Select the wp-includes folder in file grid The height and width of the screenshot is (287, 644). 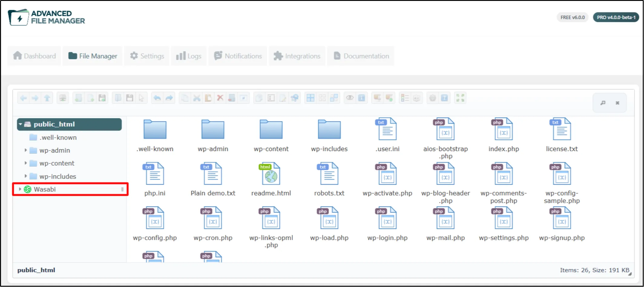click(329, 136)
